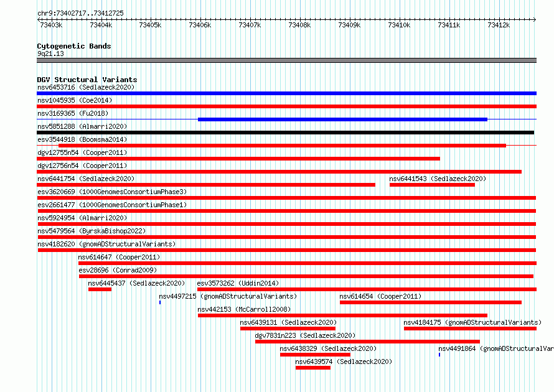Open nsv6439574 (Sedlazeck2020) label
Screen dimensions: 554x392
(344, 362)
